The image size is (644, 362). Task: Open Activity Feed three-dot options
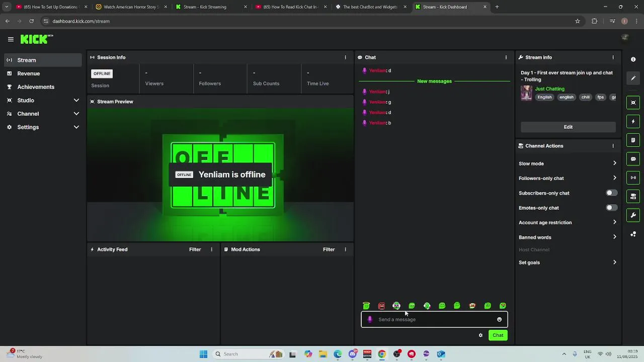[211, 249]
